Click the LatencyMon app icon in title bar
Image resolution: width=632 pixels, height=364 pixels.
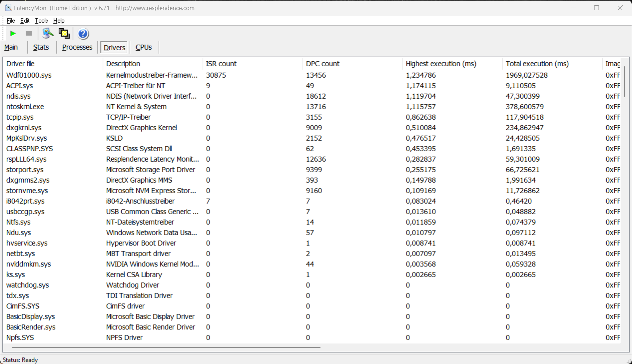8,8
